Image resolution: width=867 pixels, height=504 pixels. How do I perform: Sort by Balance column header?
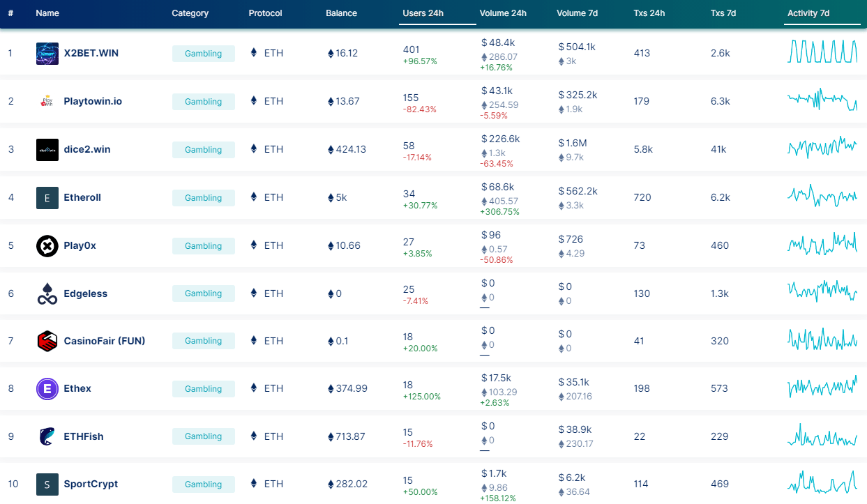(x=341, y=13)
